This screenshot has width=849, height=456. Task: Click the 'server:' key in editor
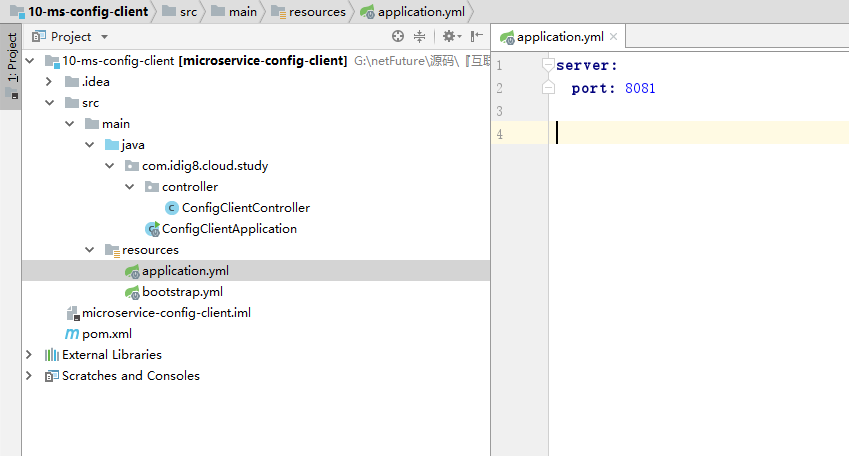tap(586, 66)
